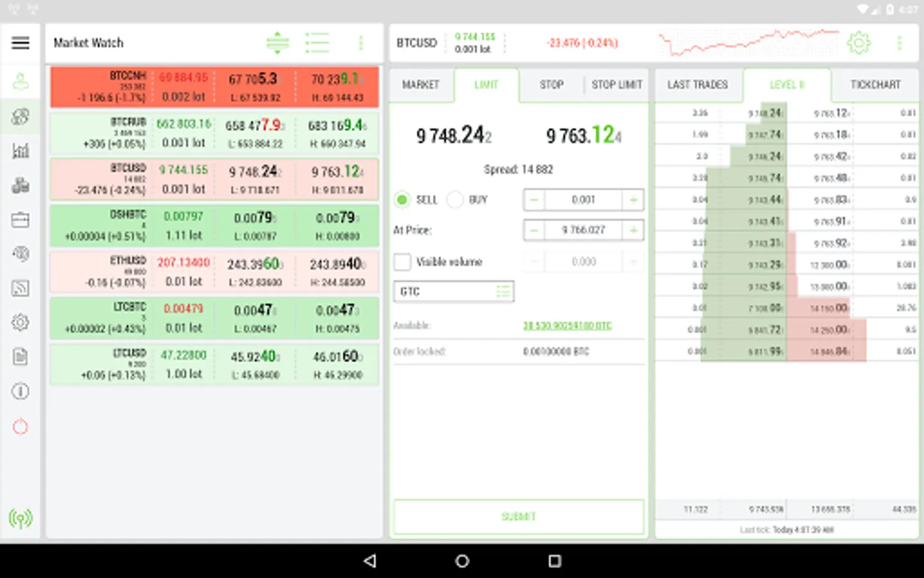The height and width of the screenshot is (578, 924).
Task: Increase the At Price value with plus
Action: (x=633, y=230)
